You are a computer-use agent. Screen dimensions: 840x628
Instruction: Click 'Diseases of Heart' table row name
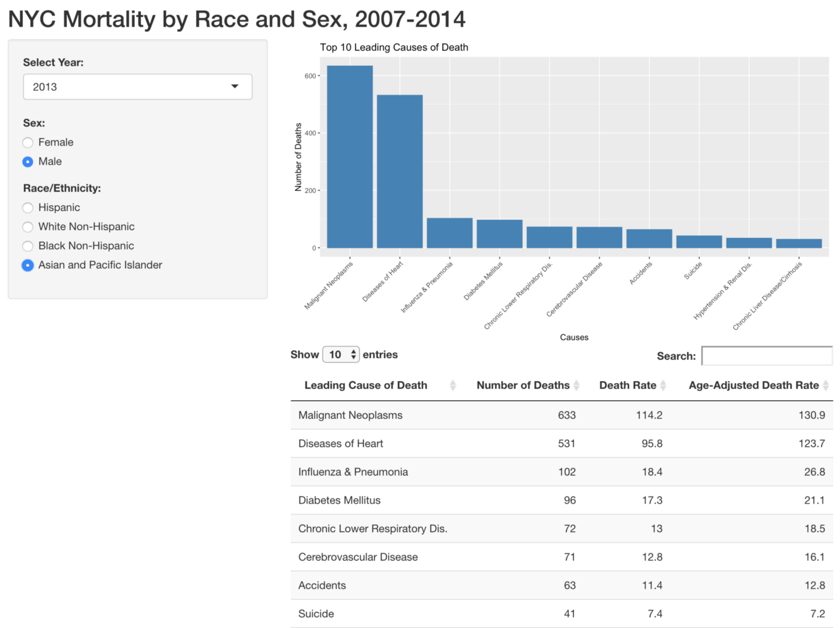pos(340,443)
